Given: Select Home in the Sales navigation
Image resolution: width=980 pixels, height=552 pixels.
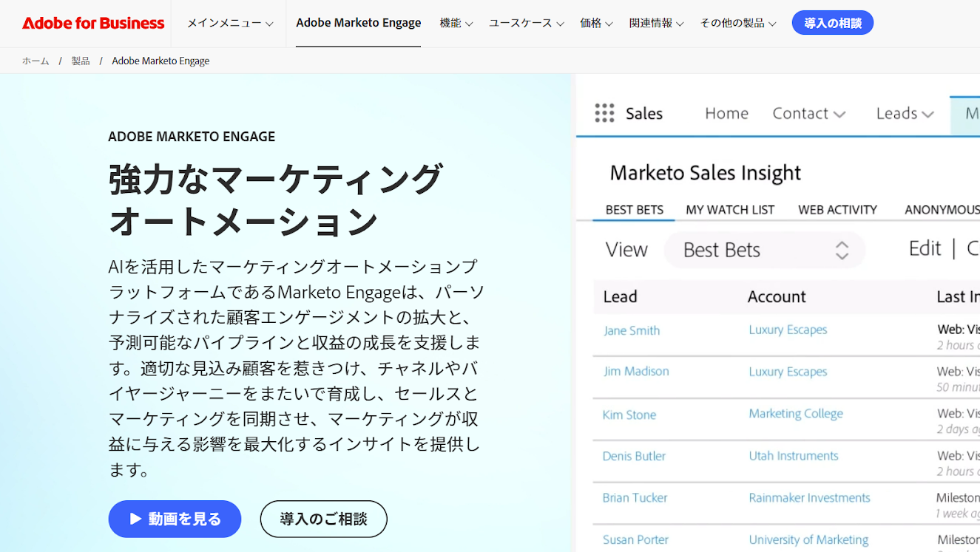Looking at the screenshot, I should tap(726, 112).
